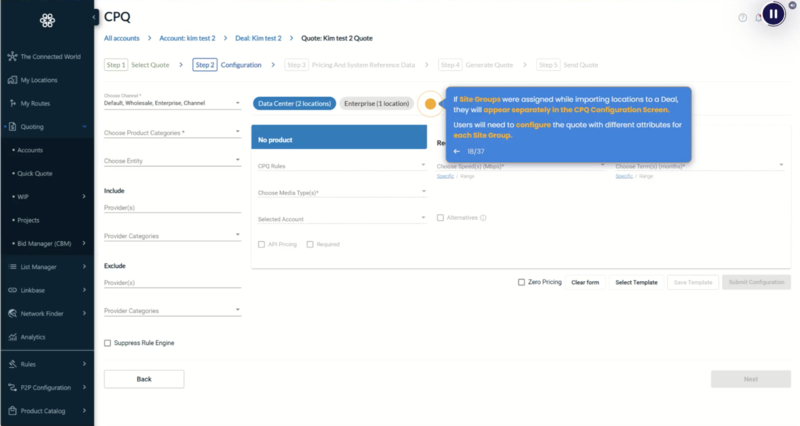Expand the WIP submenu
The width and height of the screenshot is (800, 426).
tap(84, 196)
